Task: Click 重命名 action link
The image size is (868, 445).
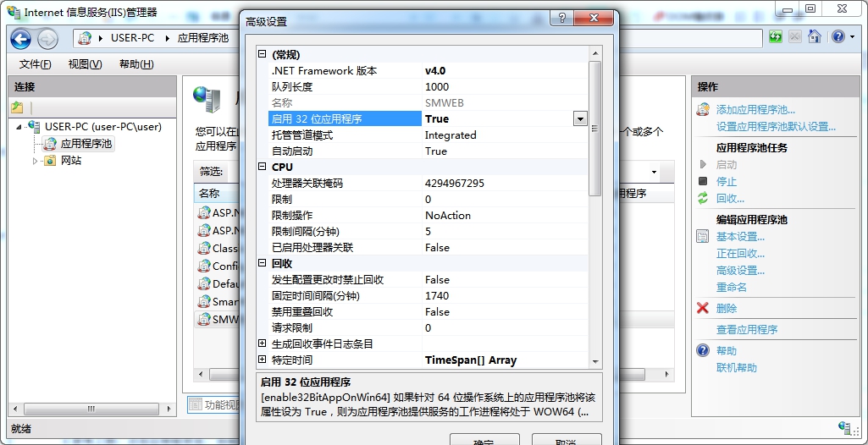Action: click(732, 288)
